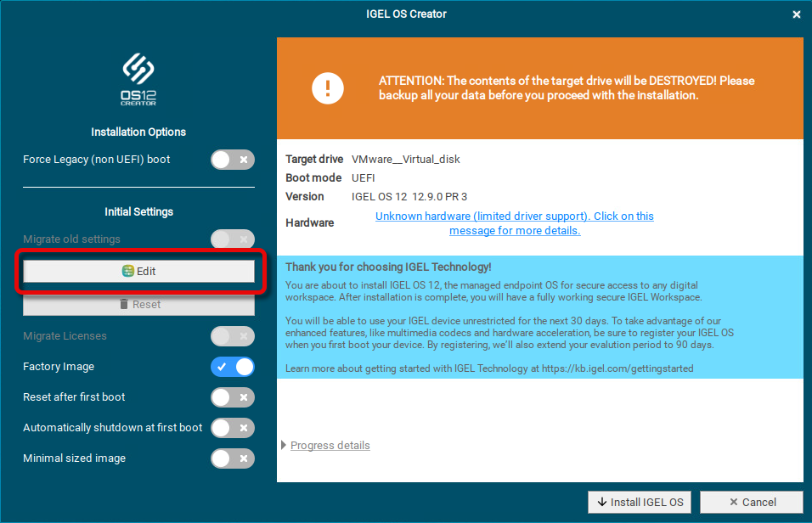
Task: Expand the Progress details section
Action: pos(325,446)
